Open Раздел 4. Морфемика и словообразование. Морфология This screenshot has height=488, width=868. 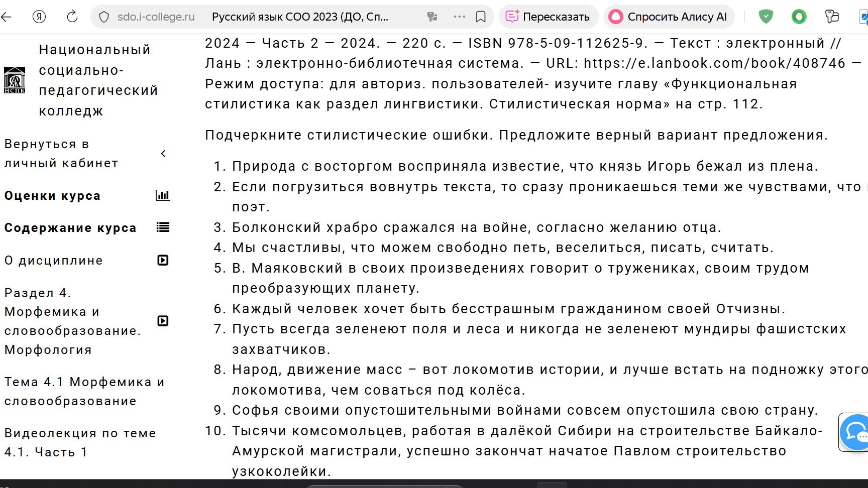pyautogui.click(x=73, y=321)
